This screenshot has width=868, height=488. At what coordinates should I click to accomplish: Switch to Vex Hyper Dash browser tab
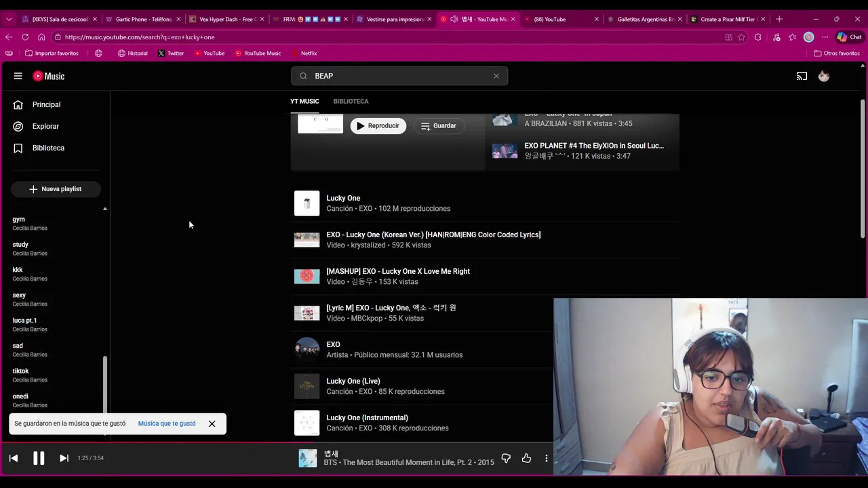[227, 19]
